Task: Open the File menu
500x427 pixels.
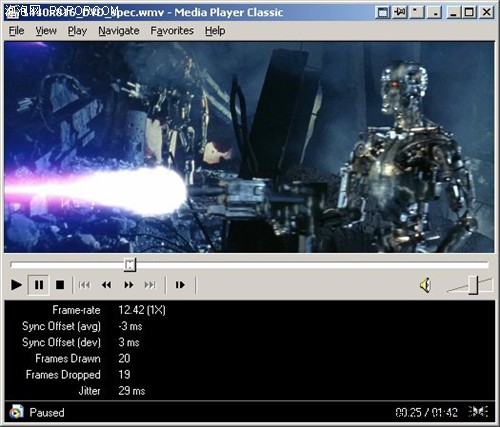Action: (16, 31)
